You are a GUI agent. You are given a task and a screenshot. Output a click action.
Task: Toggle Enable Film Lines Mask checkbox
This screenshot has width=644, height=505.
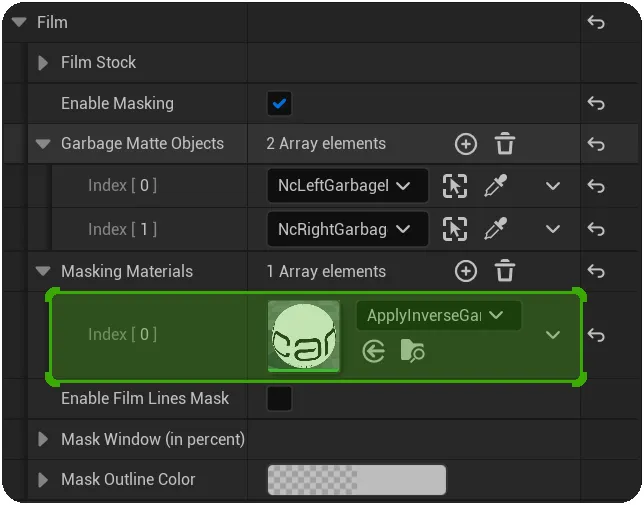click(279, 399)
